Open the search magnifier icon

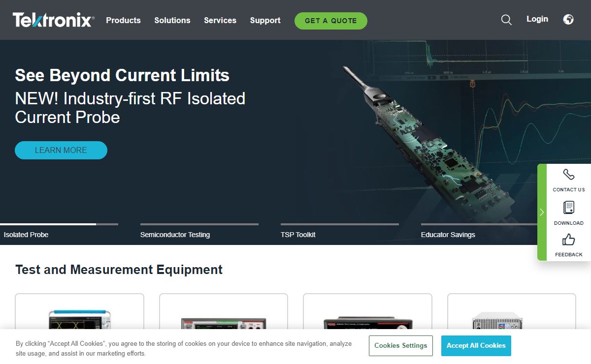coord(506,20)
